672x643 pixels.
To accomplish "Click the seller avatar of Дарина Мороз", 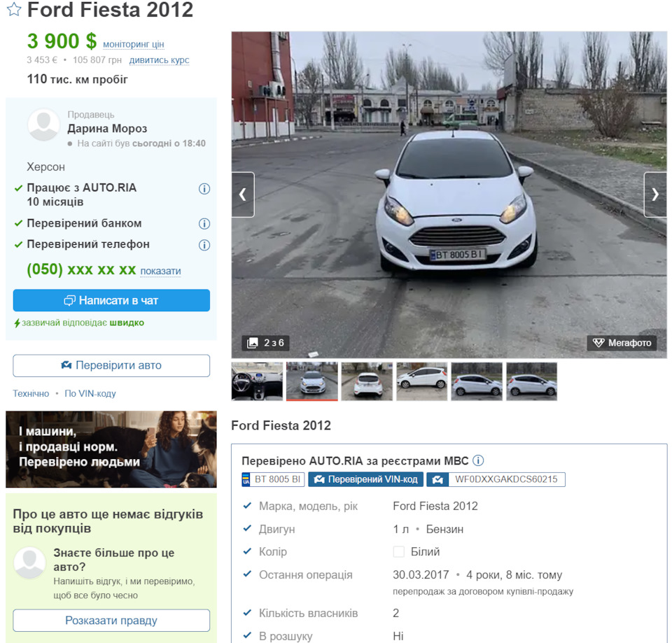I will click(x=43, y=125).
